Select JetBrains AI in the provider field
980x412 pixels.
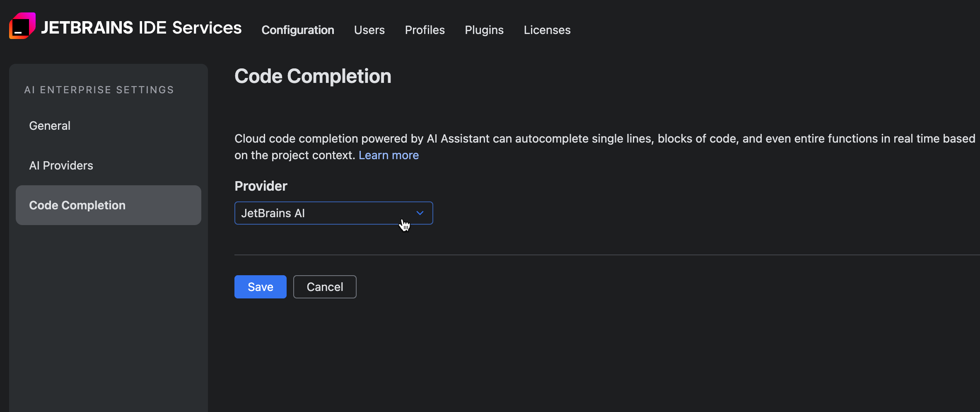tap(273, 213)
